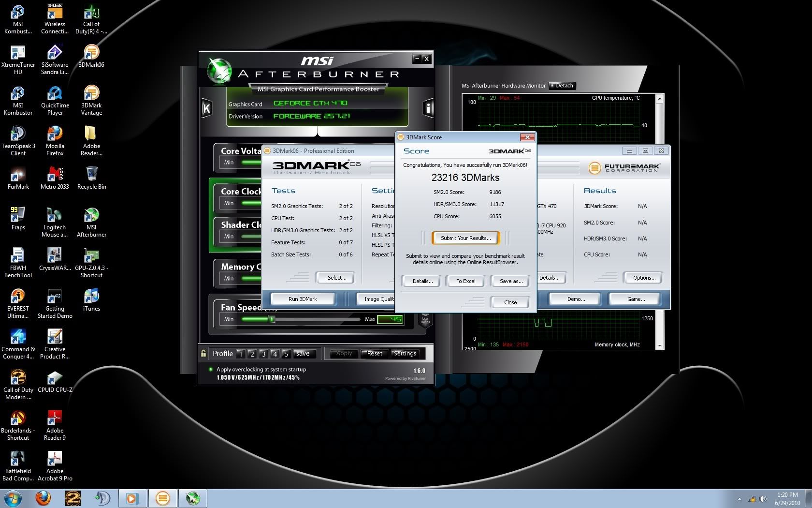Image resolution: width=812 pixels, height=508 pixels.
Task: Click Demo button in 3DMark06
Action: [575, 299]
